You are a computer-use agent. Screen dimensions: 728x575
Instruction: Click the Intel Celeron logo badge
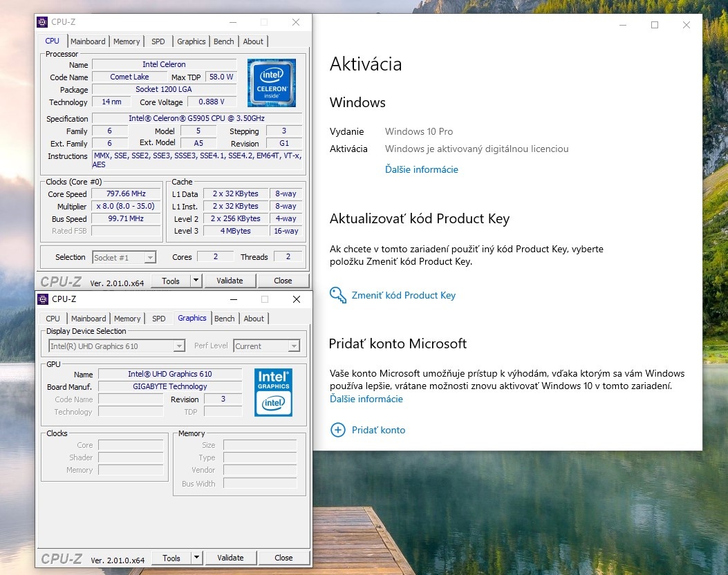tap(271, 82)
